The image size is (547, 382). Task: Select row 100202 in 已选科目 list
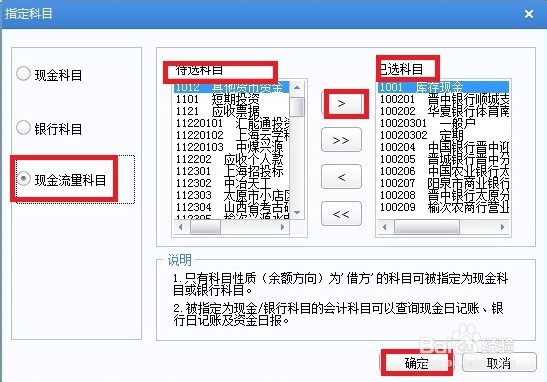(443, 111)
